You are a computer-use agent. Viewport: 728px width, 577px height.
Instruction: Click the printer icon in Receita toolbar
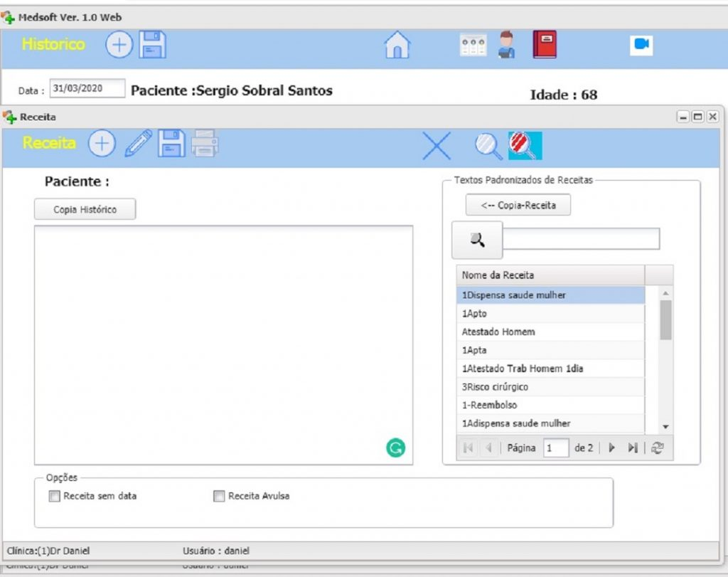pos(205,144)
